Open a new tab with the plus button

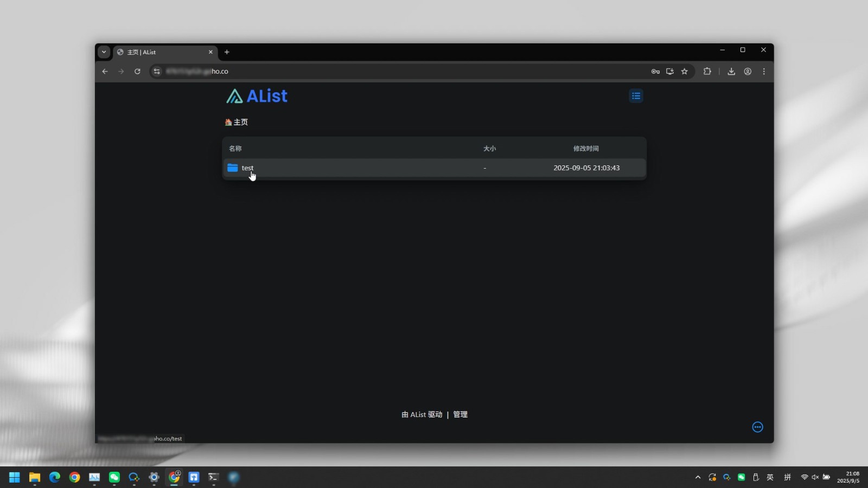(227, 52)
